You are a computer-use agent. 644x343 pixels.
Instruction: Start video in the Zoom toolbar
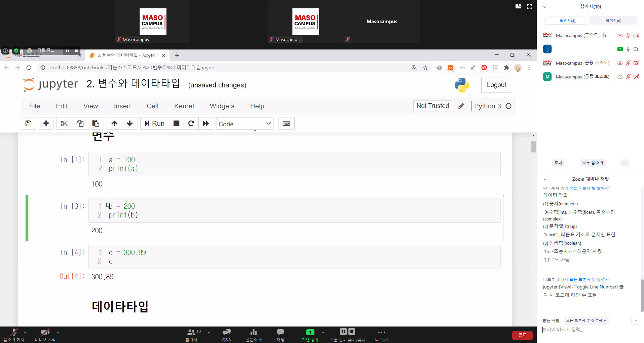point(45,335)
